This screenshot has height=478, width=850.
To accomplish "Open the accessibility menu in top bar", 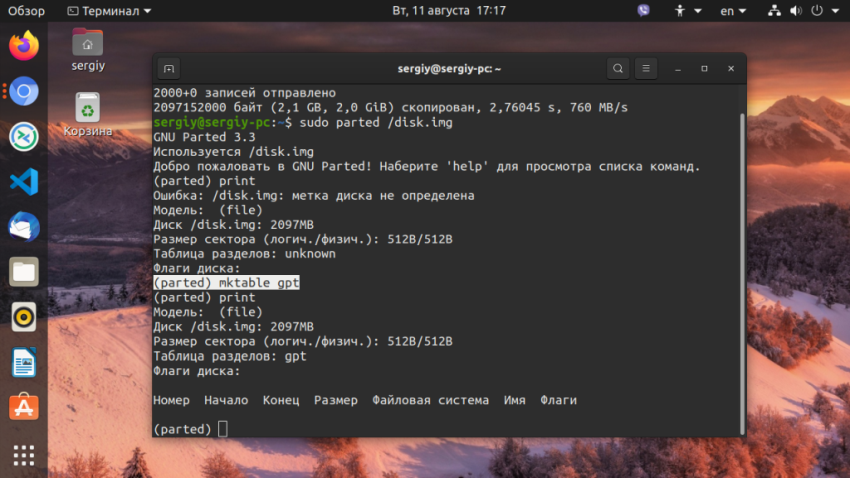I will [687, 10].
